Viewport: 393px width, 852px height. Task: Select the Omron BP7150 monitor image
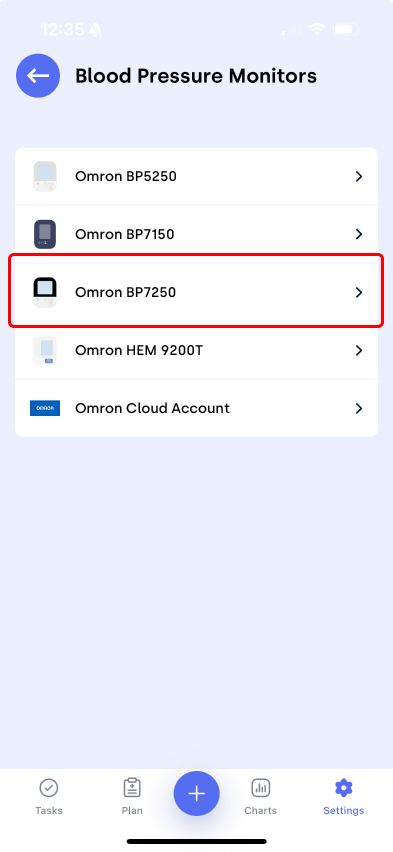click(45, 234)
